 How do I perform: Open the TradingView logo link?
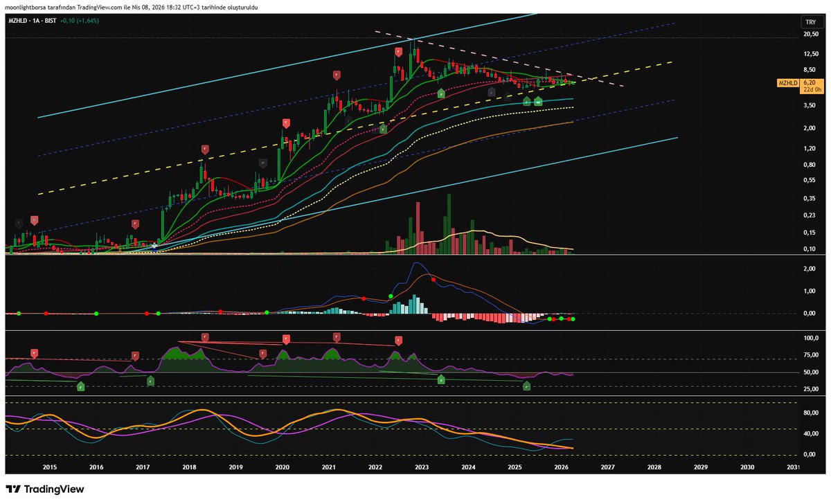pos(45,489)
